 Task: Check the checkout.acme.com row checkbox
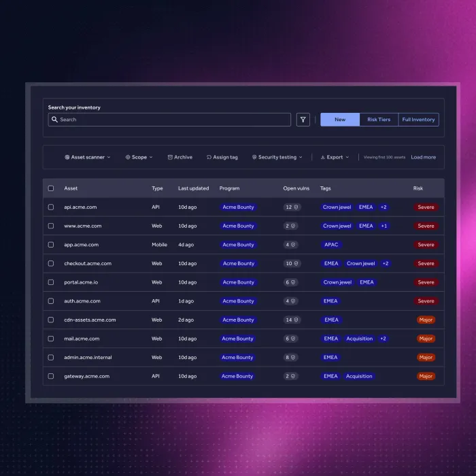[x=51, y=264]
